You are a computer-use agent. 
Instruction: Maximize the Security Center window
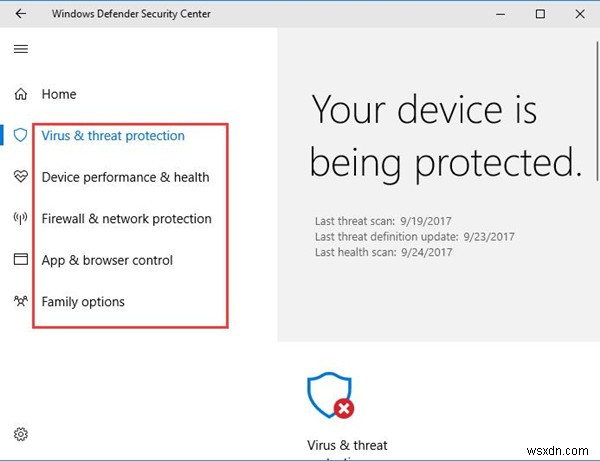[541, 14]
